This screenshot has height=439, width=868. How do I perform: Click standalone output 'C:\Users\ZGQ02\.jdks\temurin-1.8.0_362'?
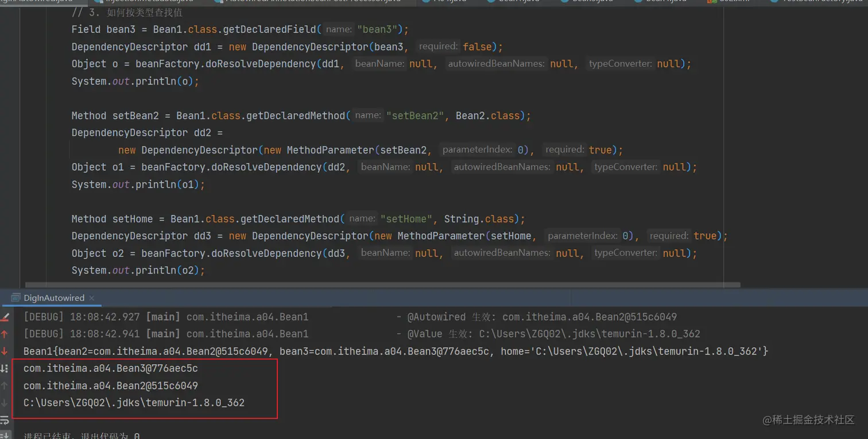click(134, 403)
